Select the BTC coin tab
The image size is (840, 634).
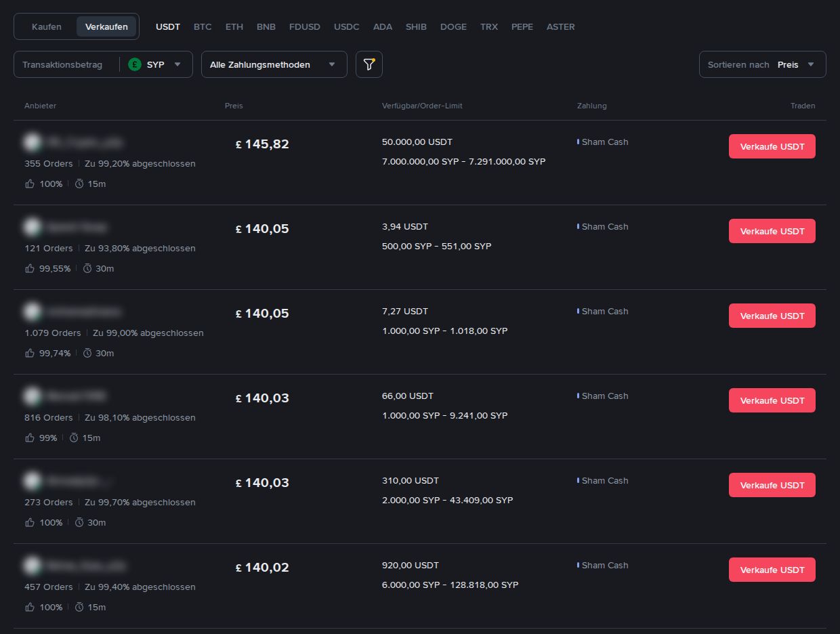click(203, 27)
